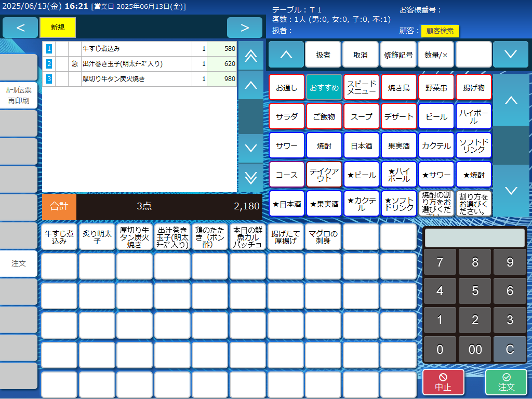Show next category page with lower-right chevron
This screenshot has width=532, height=399.
click(511, 191)
